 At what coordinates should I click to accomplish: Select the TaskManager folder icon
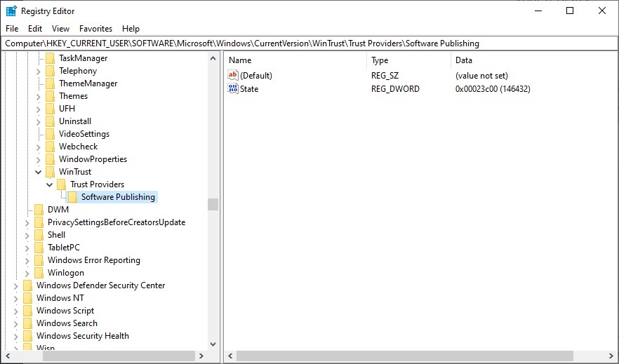(50, 58)
